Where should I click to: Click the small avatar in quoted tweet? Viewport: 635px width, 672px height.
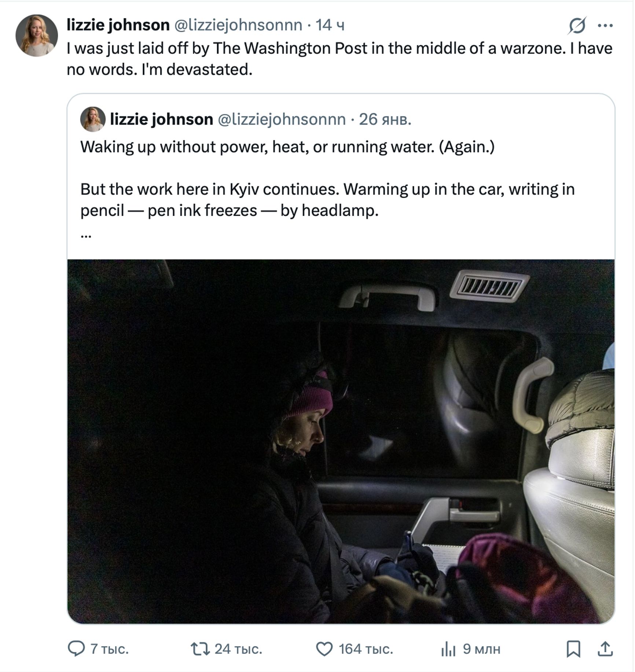[x=93, y=119]
